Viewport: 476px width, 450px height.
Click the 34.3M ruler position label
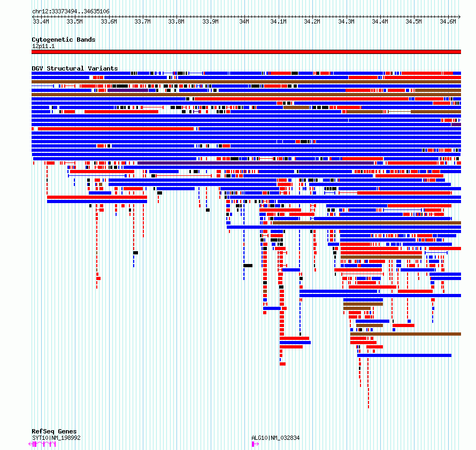click(346, 21)
